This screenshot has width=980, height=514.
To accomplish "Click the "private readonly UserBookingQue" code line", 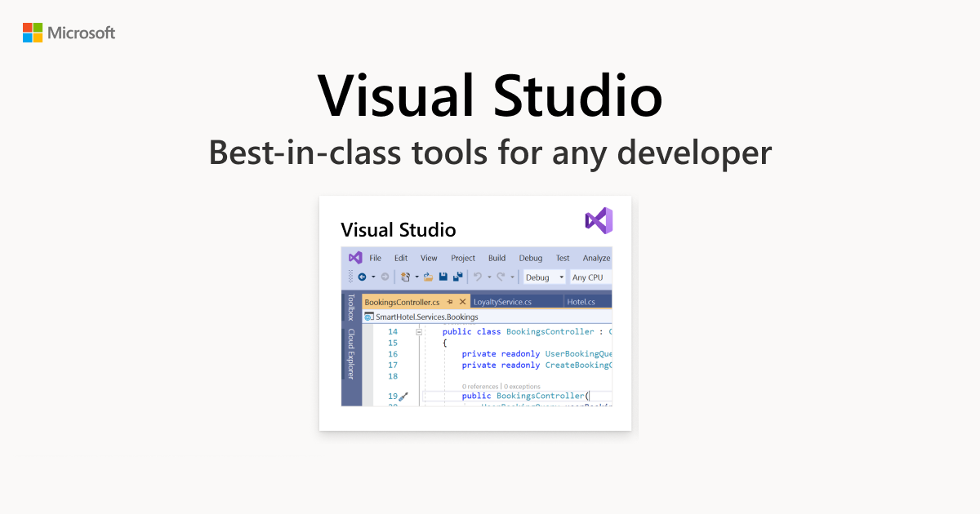I will pos(537,354).
